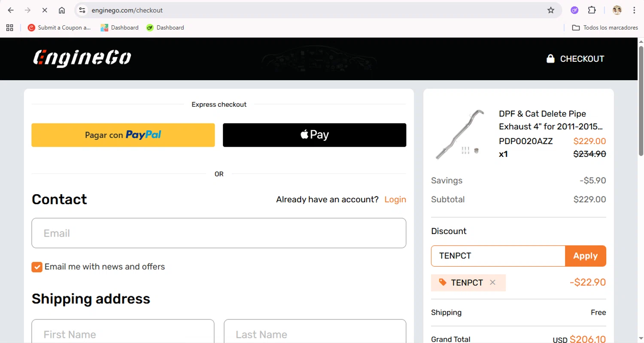Image resolution: width=644 pixels, height=343 pixels.
Task: Open the first Dashboard bookmark
Action: [119, 27]
